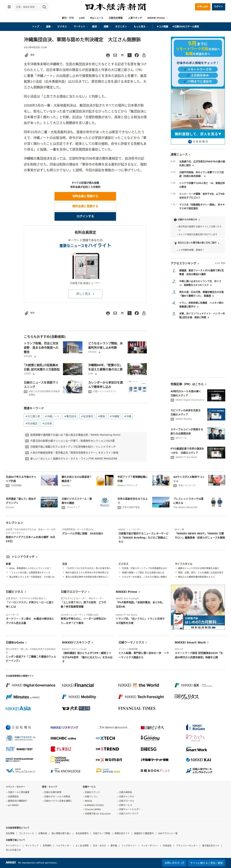This screenshot has height=868, width=231.
Task: Expand the NIKKEI Prime dropdown
Action: tap(157, 18)
